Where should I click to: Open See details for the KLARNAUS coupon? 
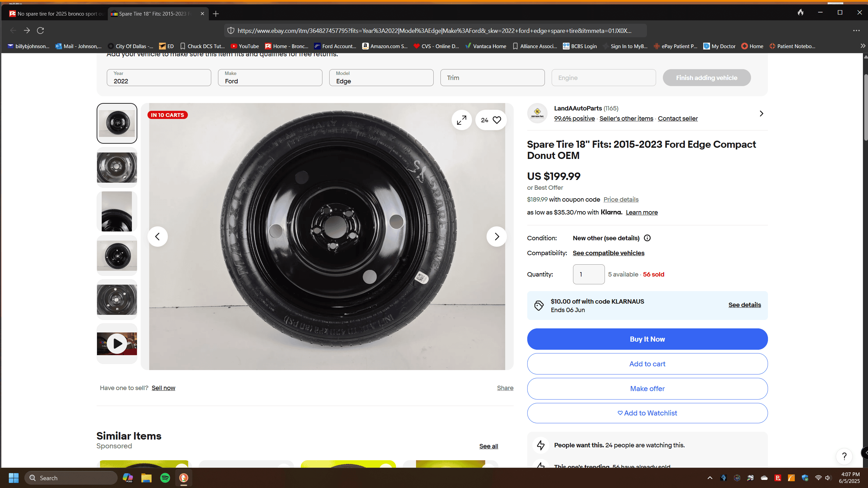tap(745, 305)
